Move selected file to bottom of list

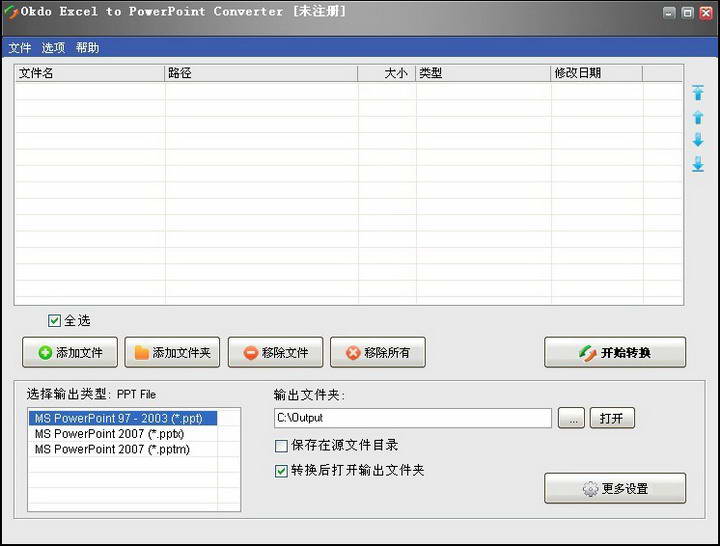coord(698,163)
